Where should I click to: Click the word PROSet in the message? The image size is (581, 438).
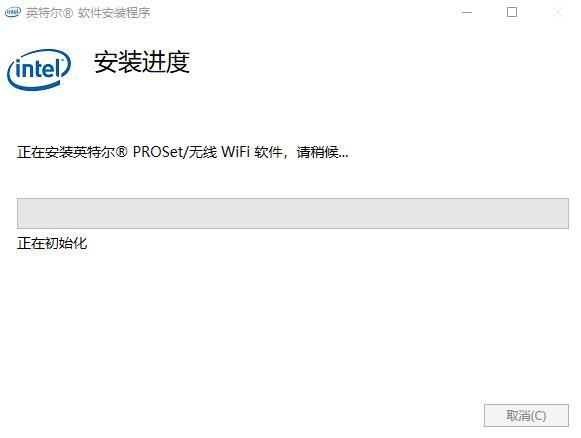pyautogui.click(x=158, y=152)
